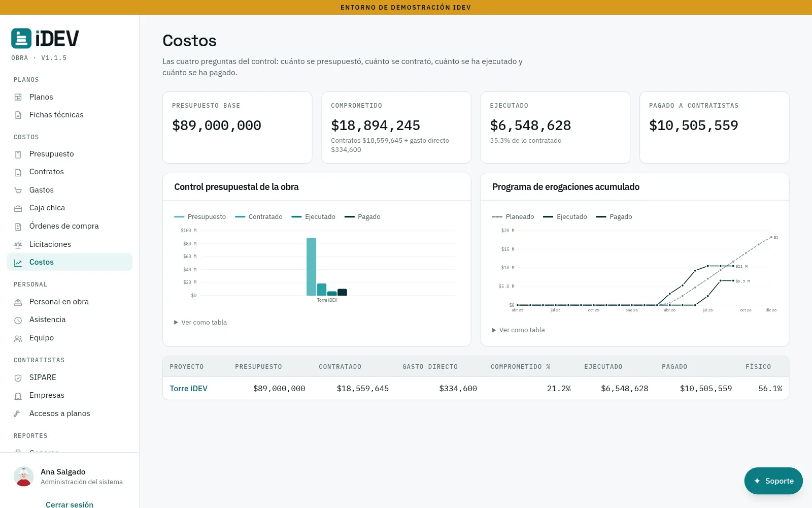Click the dark Pagado bar in chart
Image resolution: width=812 pixels, height=508 pixels.
coord(343,292)
